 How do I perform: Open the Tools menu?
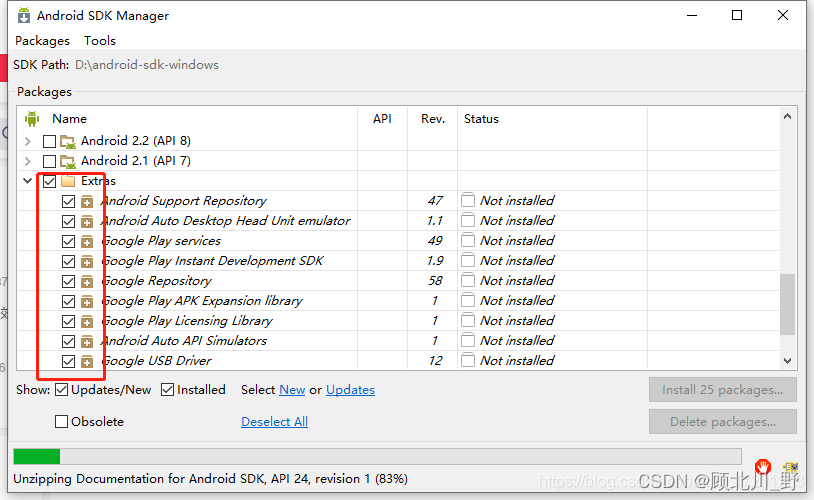point(100,40)
